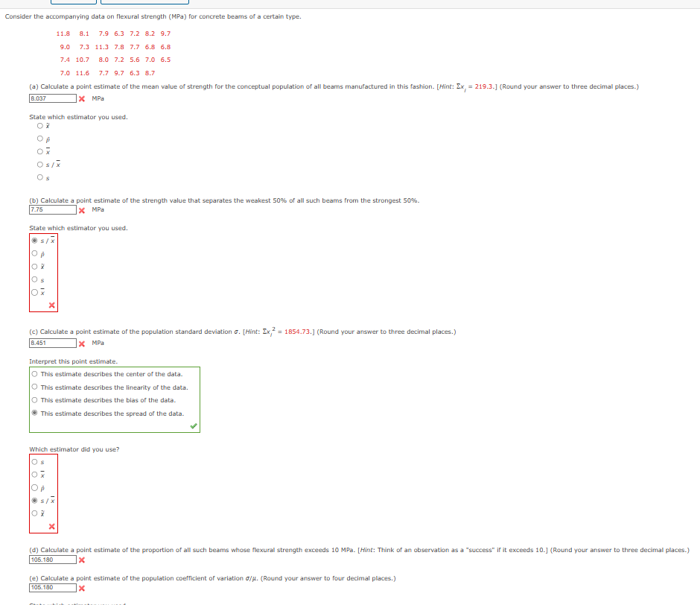Click the data value 7.8
The height and width of the screenshot is (605, 700).
pos(119,47)
